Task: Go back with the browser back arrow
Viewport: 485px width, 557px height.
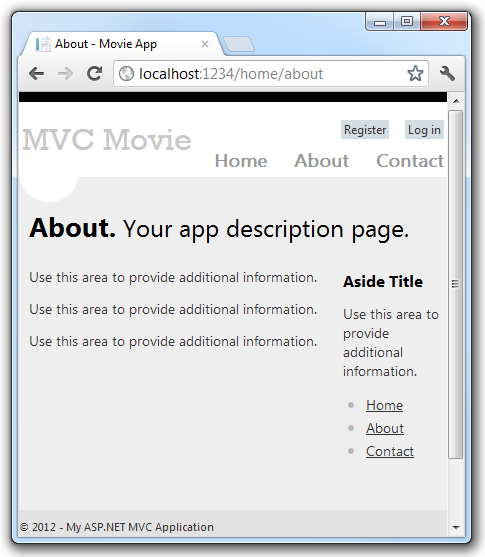Action: point(37,74)
